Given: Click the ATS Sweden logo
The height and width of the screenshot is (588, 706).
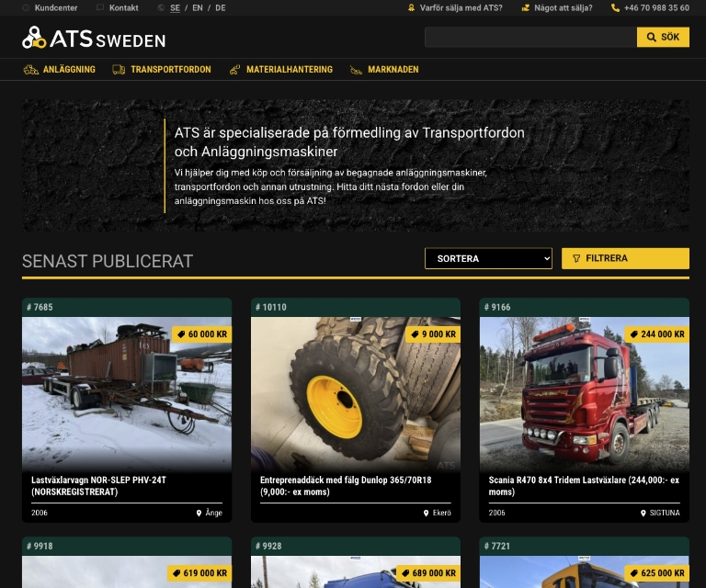Looking at the screenshot, I should click(94, 39).
